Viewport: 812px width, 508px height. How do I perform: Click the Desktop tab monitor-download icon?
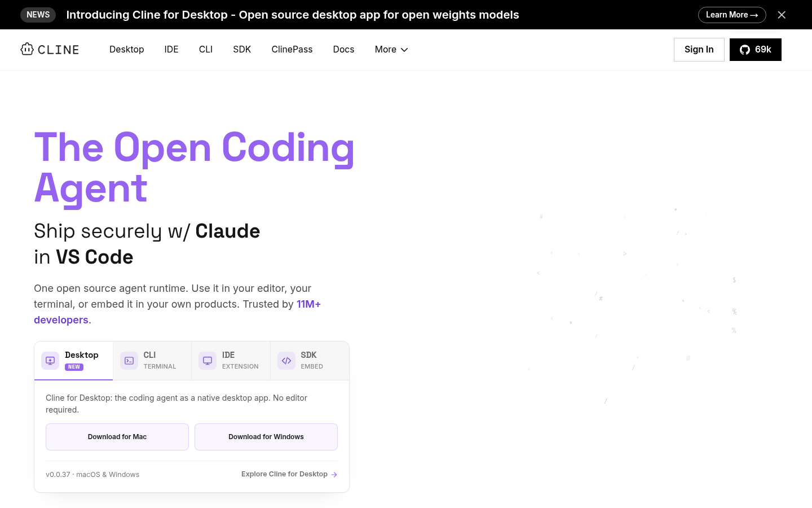pos(50,360)
